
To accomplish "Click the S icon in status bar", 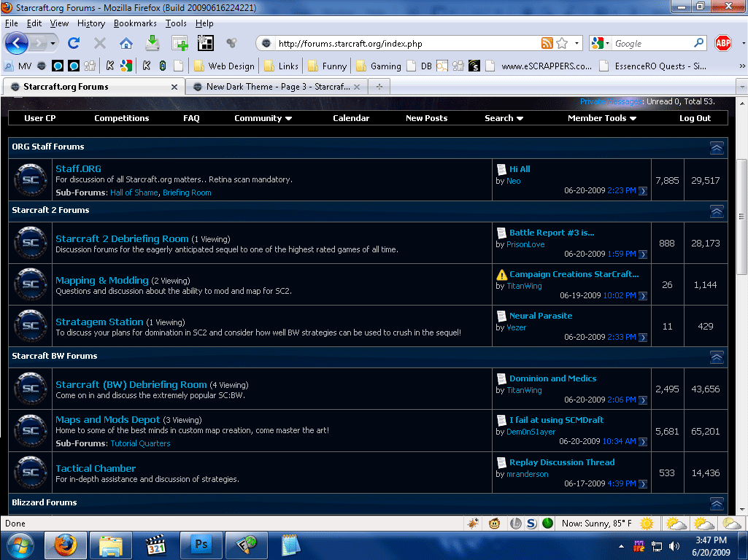I will [x=531, y=524].
